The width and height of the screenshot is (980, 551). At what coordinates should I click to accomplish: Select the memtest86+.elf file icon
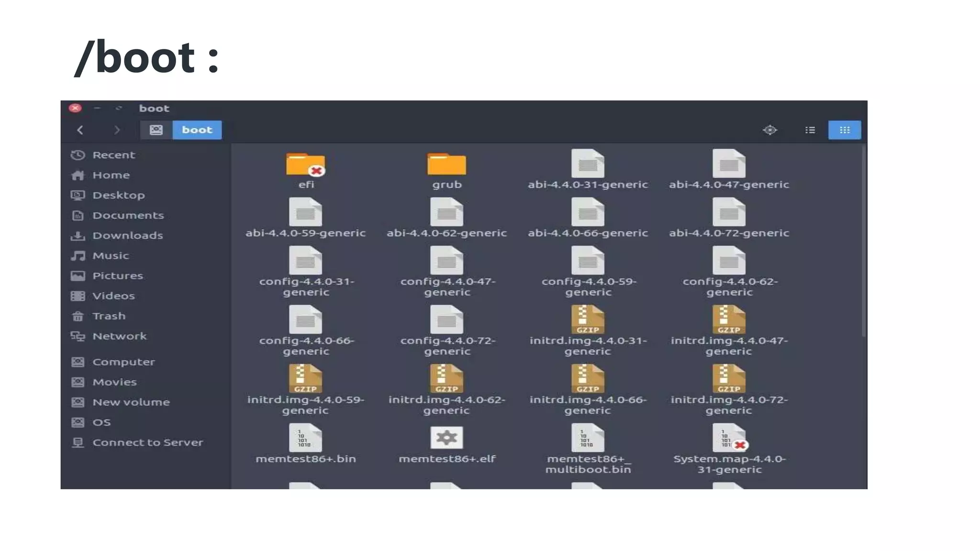click(446, 438)
